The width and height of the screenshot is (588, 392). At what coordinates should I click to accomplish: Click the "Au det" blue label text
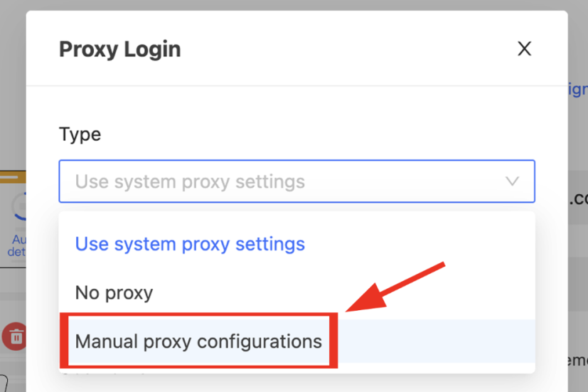point(17,246)
